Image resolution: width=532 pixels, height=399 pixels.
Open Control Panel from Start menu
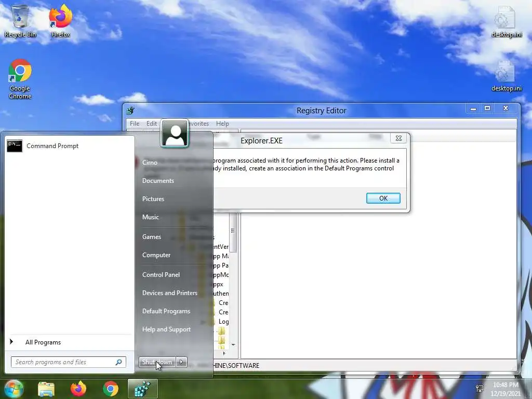161,275
